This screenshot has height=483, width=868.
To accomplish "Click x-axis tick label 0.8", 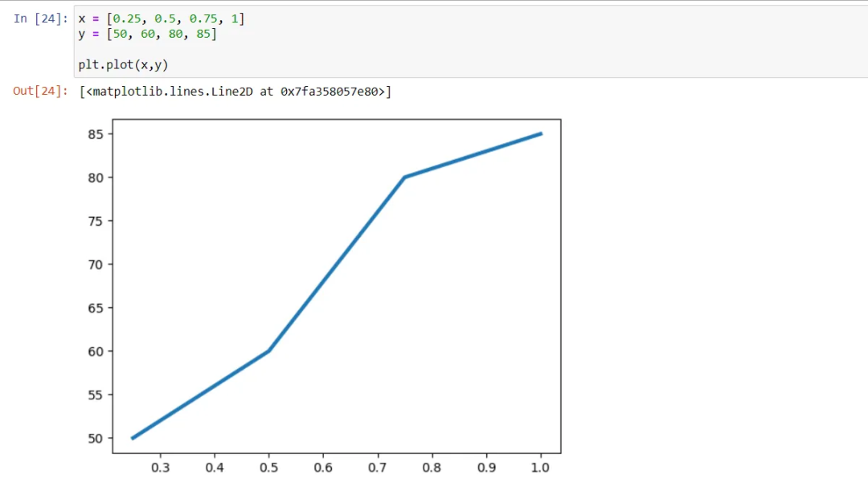I will click(x=432, y=468).
